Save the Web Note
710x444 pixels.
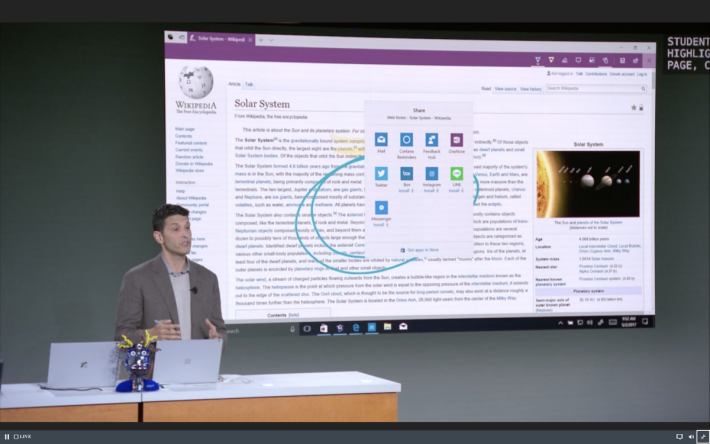tap(622, 60)
